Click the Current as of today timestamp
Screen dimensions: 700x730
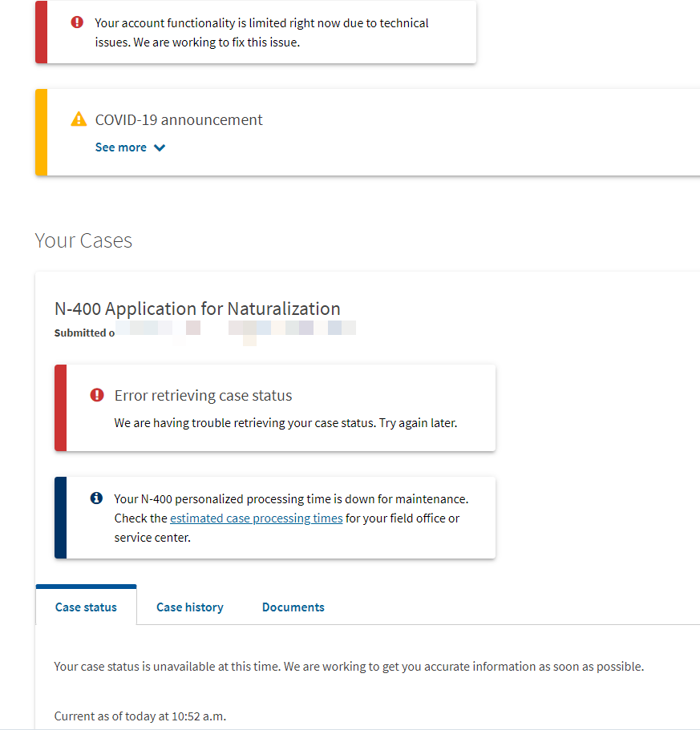[140, 716]
